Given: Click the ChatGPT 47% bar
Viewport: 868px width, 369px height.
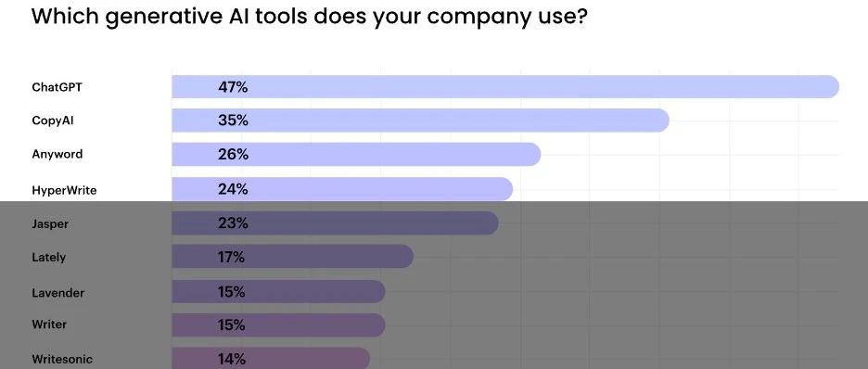Looking at the screenshot, I should pyautogui.click(x=505, y=87).
